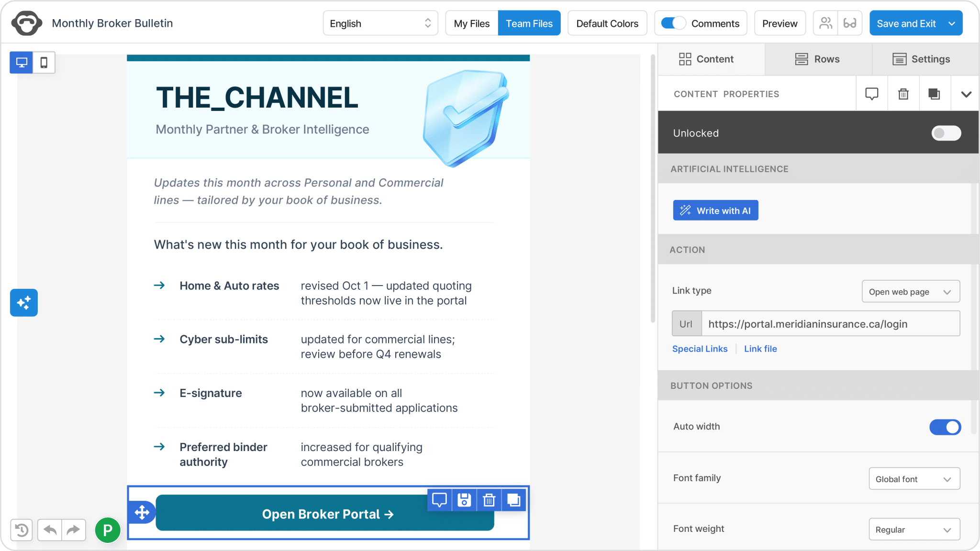Open the Font family dropdown

[x=914, y=479]
